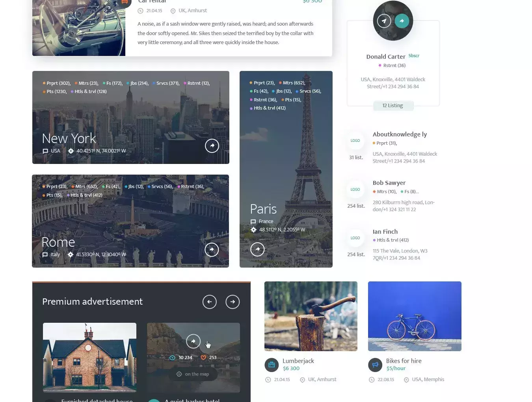Click the share arrow on the harbor hotel image
The image size is (532, 402).
click(x=193, y=341)
